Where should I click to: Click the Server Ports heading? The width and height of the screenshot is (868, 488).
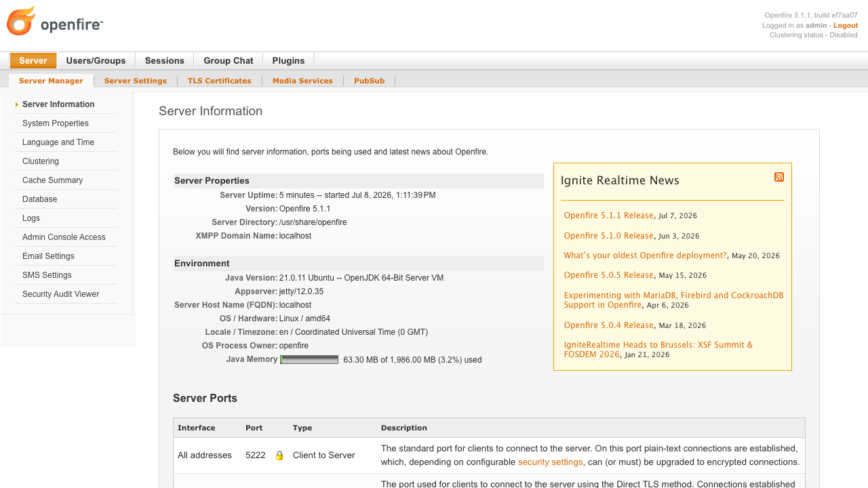(x=205, y=398)
